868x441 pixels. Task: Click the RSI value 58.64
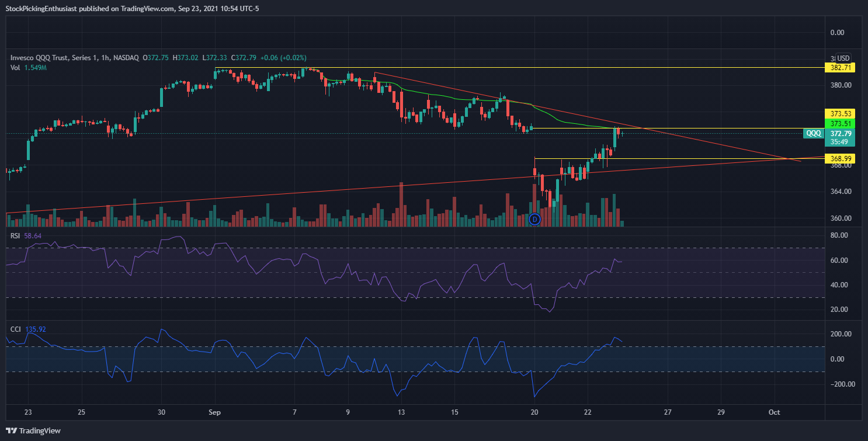point(33,235)
